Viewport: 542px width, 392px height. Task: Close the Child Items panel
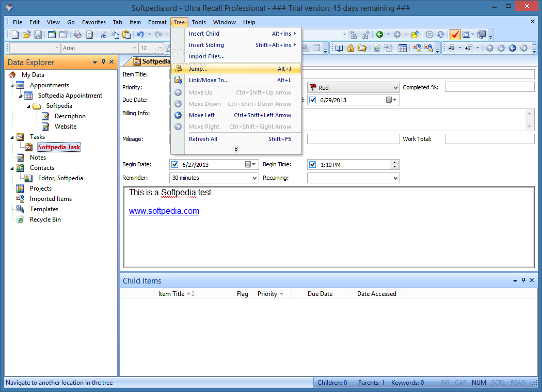tap(532, 280)
